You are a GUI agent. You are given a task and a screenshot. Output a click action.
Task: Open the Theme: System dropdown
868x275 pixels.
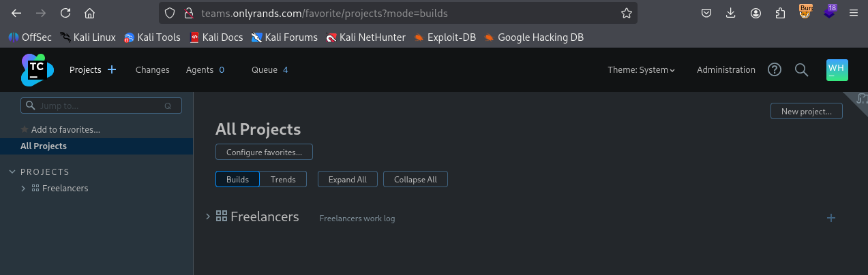coord(641,69)
